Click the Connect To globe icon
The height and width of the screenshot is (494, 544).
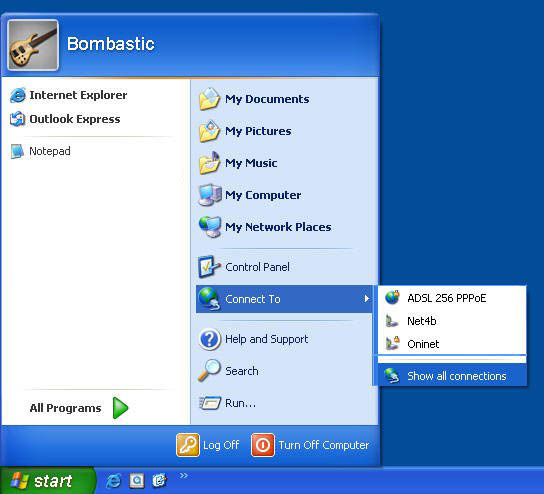[209, 299]
